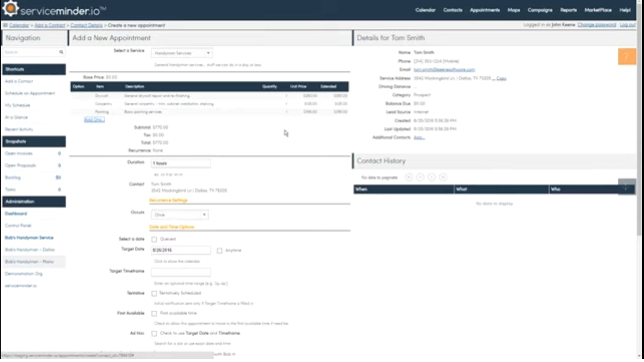Click the gray down arrow side button
The height and width of the screenshot is (362, 644).
pos(626,187)
